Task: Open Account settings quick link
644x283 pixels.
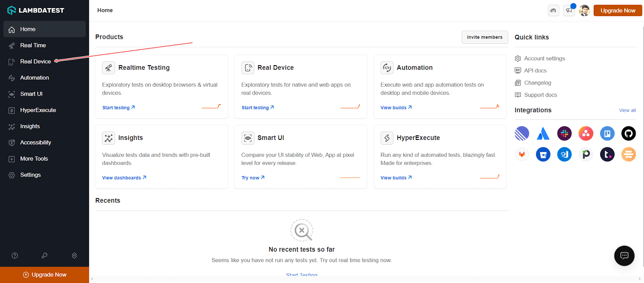Action: point(540,59)
